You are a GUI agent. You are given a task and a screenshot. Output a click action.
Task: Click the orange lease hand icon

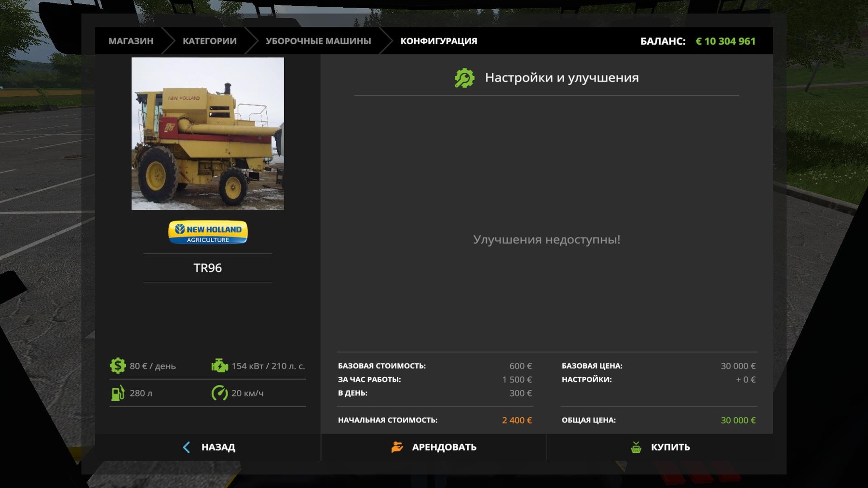click(x=397, y=447)
